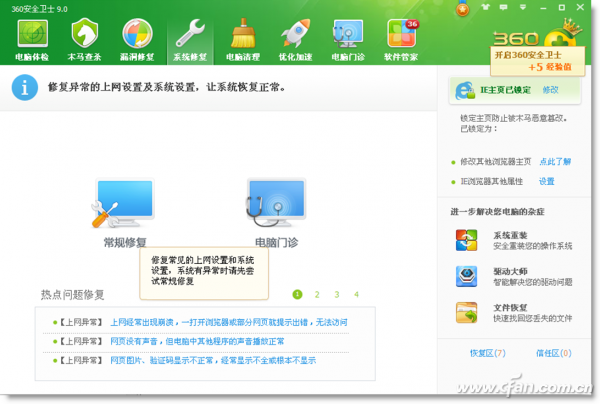
Task: Open 文件恢复 folder icon
Action: [x=466, y=312]
